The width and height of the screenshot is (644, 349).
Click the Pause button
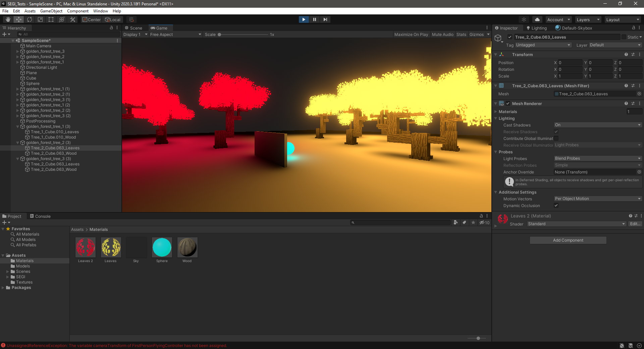point(314,19)
